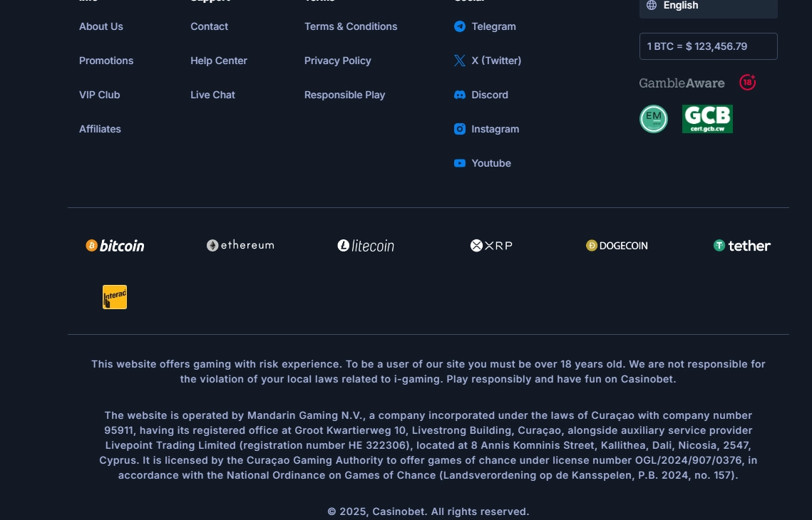812x520 pixels.
Task: Open the About Us link
Action: (101, 26)
